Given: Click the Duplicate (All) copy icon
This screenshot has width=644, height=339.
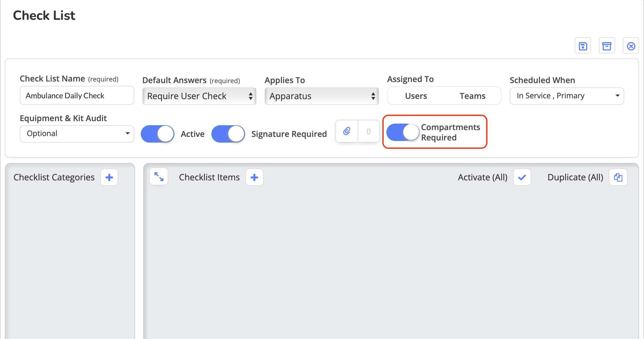Looking at the screenshot, I should (x=618, y=177).
